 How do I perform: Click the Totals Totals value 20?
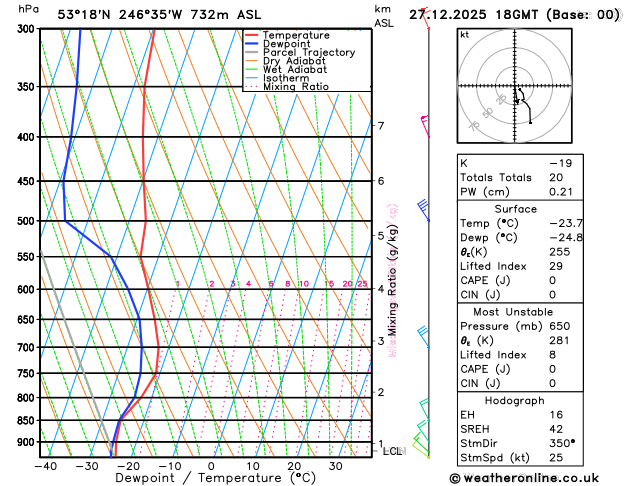pyautogui.click(x=556, y=177)
